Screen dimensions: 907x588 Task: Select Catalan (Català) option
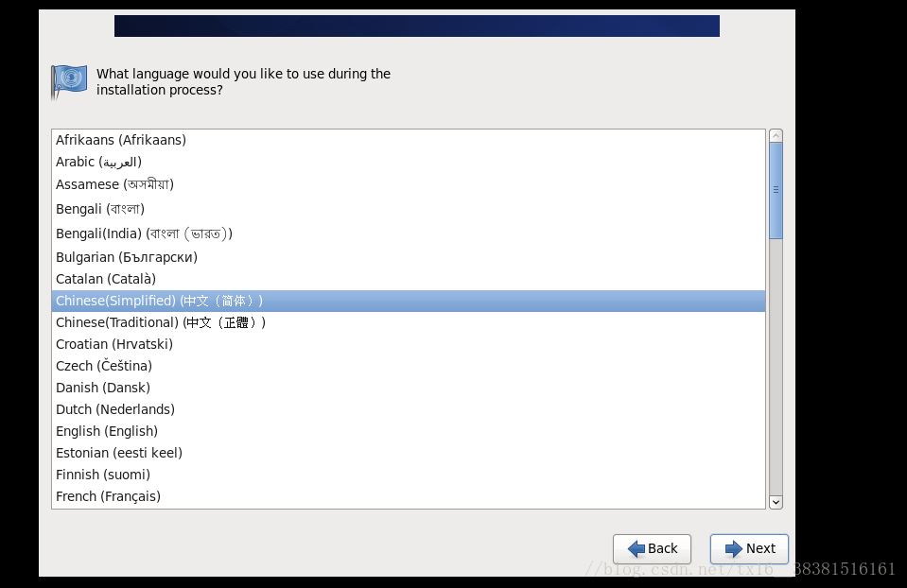tap(409, 279)
